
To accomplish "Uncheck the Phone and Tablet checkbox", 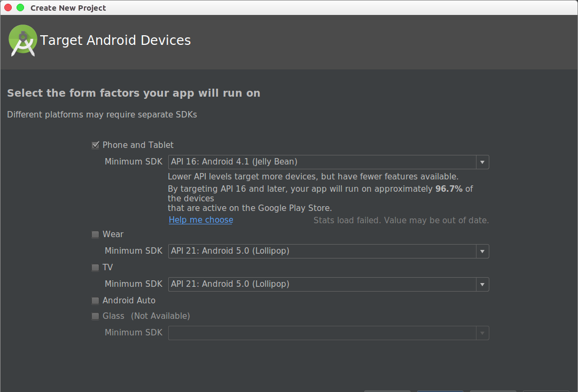I will [x=96, y=145].
